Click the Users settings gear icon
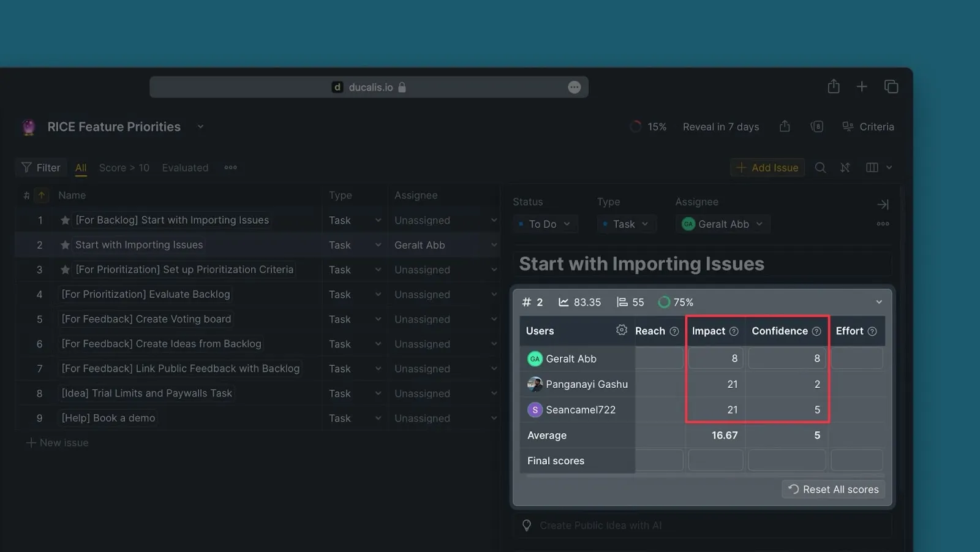 [x=621, y=330]
